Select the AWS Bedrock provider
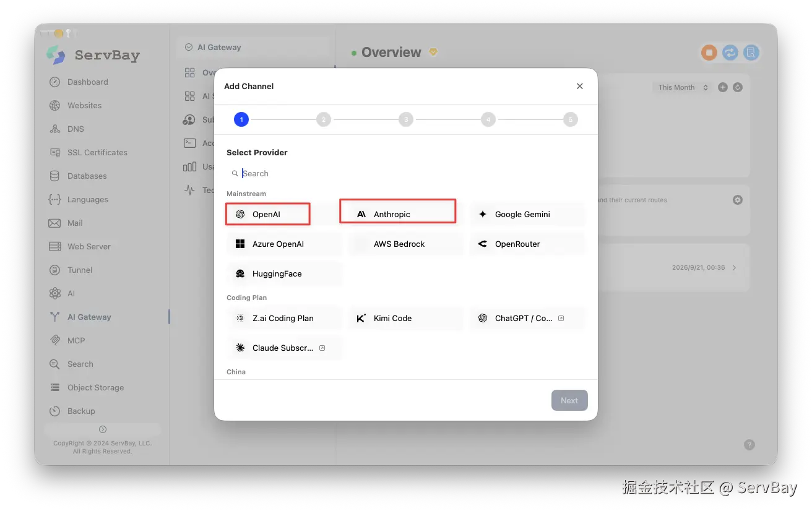Image resolution: width=812 pixels, height=511 pixels. click(406, 244)
